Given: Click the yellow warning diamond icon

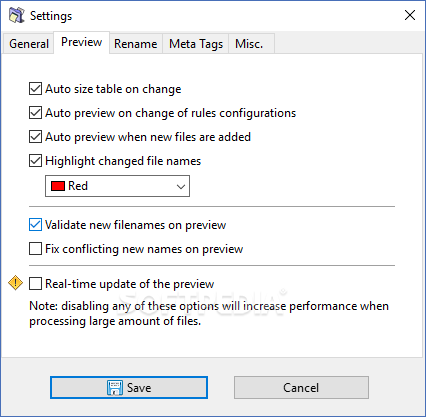Looking at the screenshot, I should click(15, 283).
